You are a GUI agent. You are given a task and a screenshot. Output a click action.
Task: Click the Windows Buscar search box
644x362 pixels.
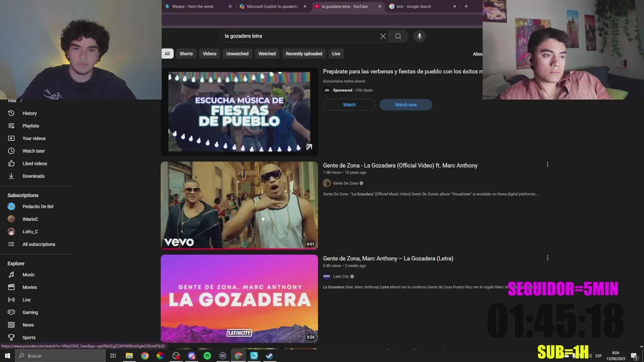(x=60, y=355)
